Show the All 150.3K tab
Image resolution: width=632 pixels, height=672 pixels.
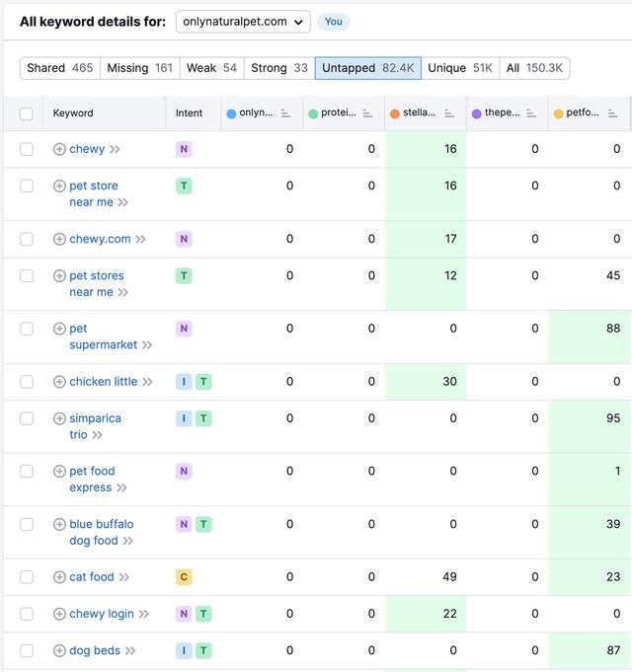tap(534, 68)
